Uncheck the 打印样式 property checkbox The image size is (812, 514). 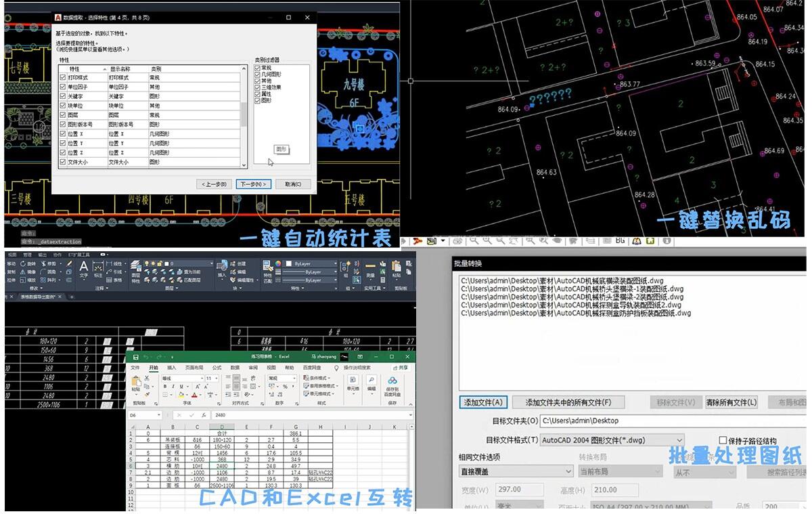click(63, 78)
